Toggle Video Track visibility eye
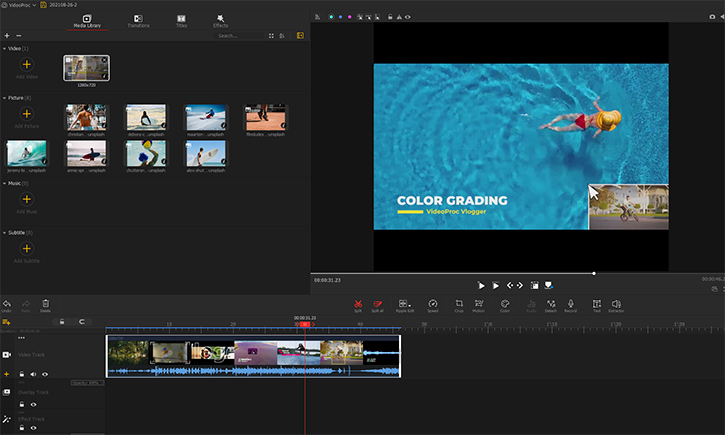This screenshot has height=435, width=725. [45, 373]
